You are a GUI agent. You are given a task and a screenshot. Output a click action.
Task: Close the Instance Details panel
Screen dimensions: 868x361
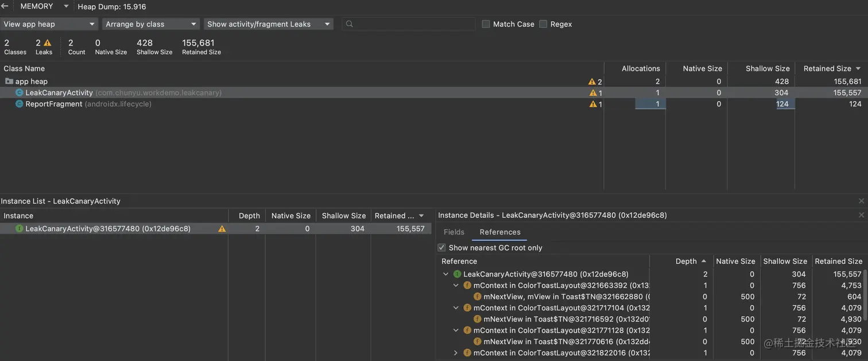pos(861,215)
